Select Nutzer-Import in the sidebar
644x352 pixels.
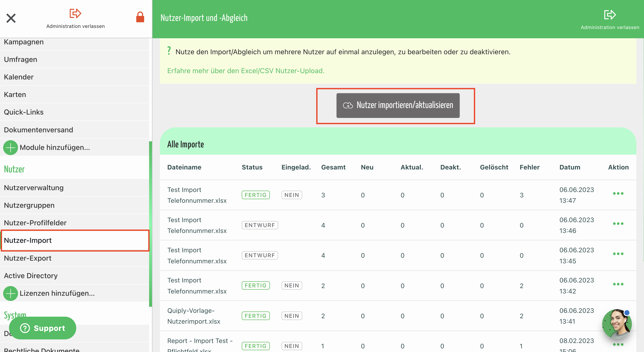tap(74, 240)
